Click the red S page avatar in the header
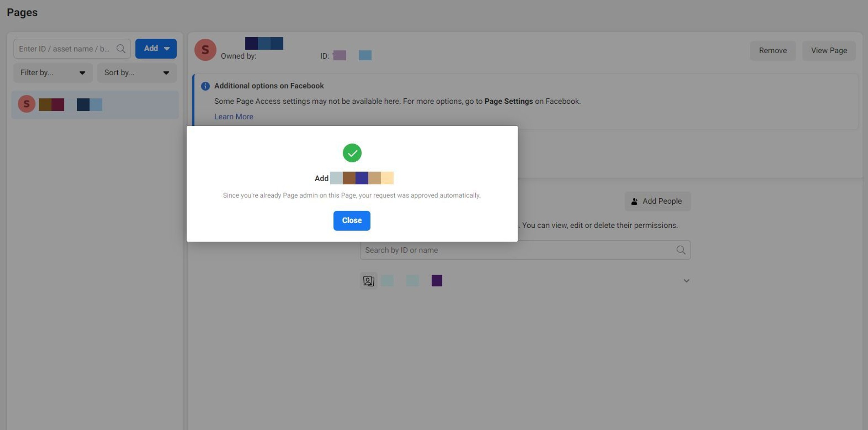This screenshot has height=430, width=868. (205, 50)
